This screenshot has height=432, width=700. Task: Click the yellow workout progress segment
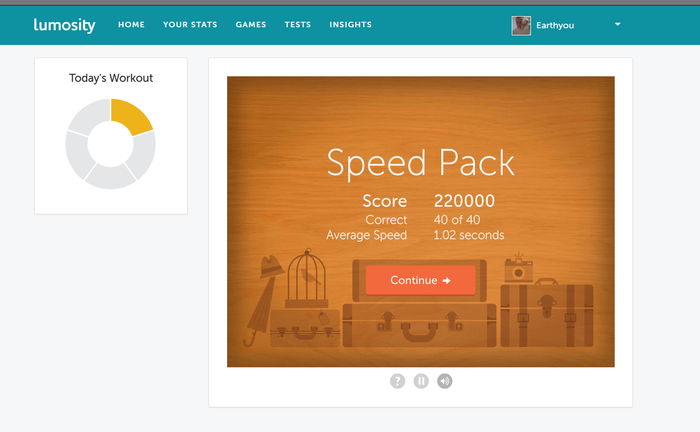(x=132, y=115)
